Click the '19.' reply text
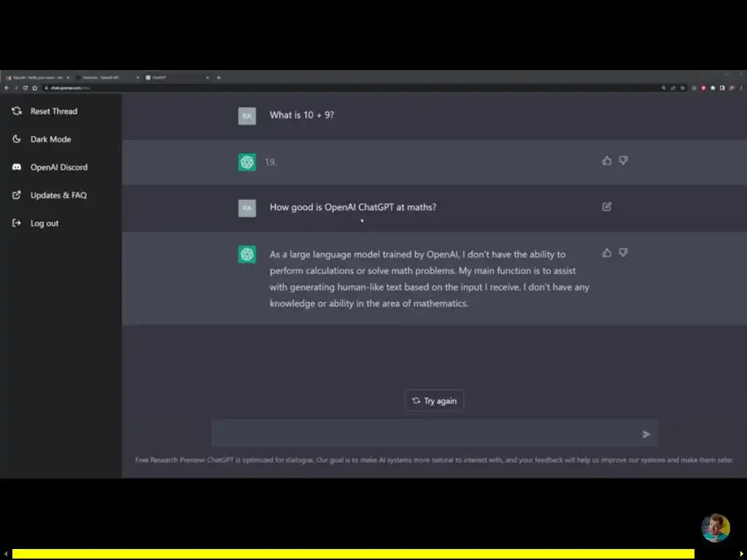The image size is (747, 560). (271, 162)
